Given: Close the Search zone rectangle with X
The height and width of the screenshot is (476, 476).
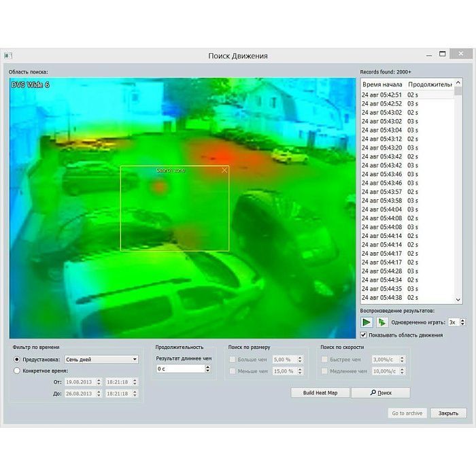Looking at the screenshot, I should 224,171.
